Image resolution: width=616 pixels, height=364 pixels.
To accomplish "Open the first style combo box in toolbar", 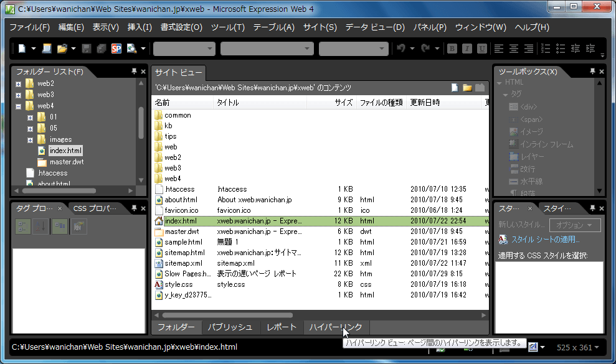I will pyautogui.click(x=184, y=49).
